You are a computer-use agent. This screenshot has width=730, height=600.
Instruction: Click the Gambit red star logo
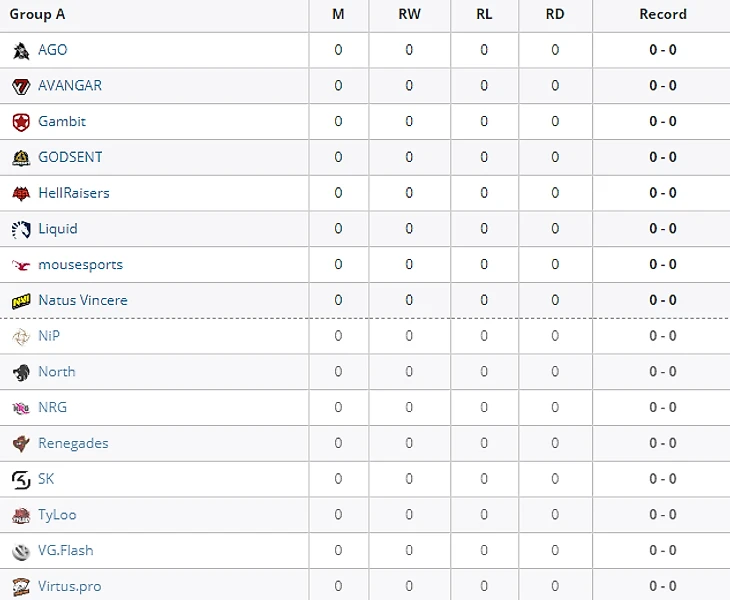(21, 122)
